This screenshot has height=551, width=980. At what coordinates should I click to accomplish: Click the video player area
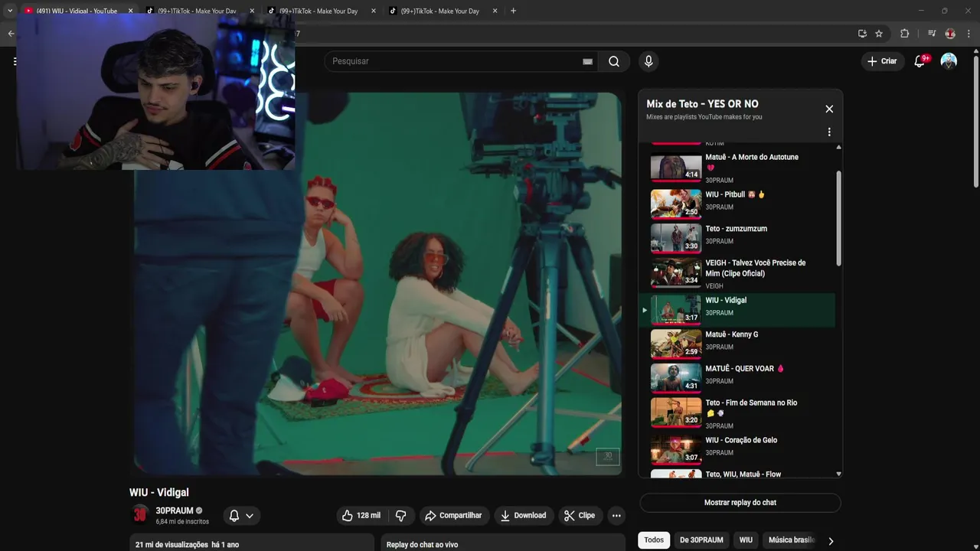[377, 284]
